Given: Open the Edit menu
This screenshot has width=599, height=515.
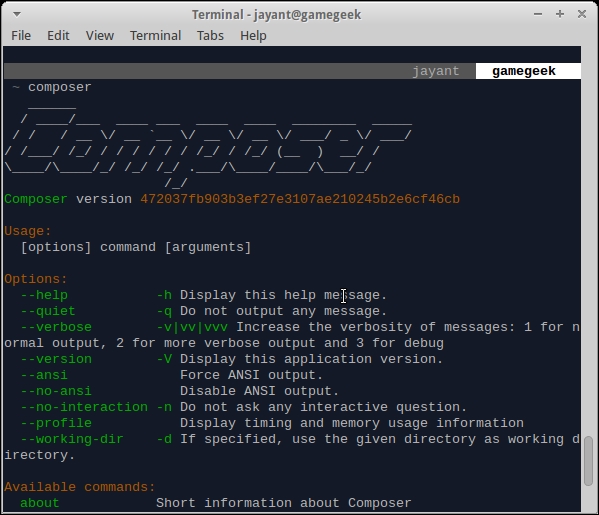Looking at the screenshot, I should point(58,36).
